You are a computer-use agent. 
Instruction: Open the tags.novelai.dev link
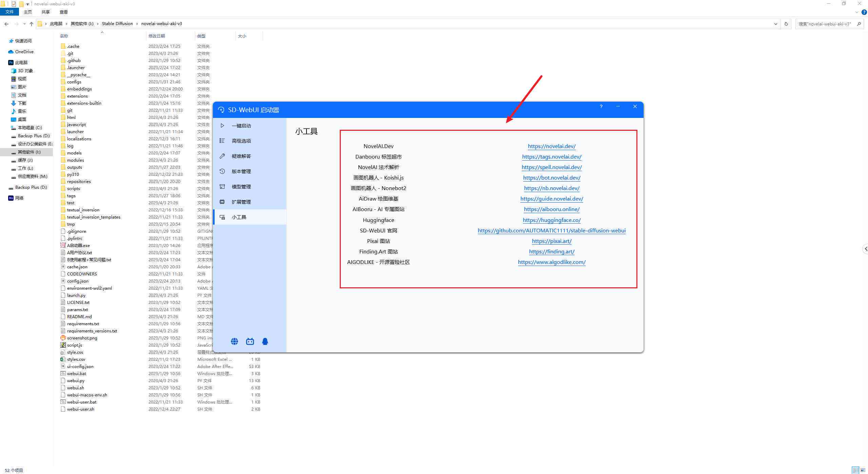pyautogui.click(x=552, y=157)
